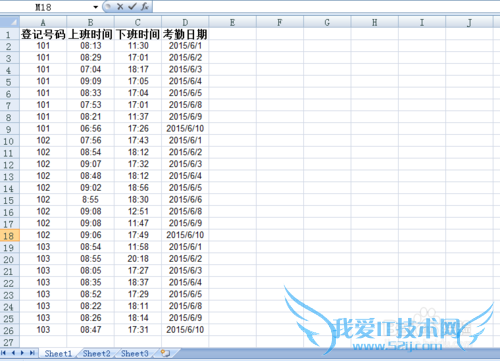Image resolution: width=500 pixels, height=361 pixels.
Task: Select the cell with time 18:56
Action: tap(138, 188)
